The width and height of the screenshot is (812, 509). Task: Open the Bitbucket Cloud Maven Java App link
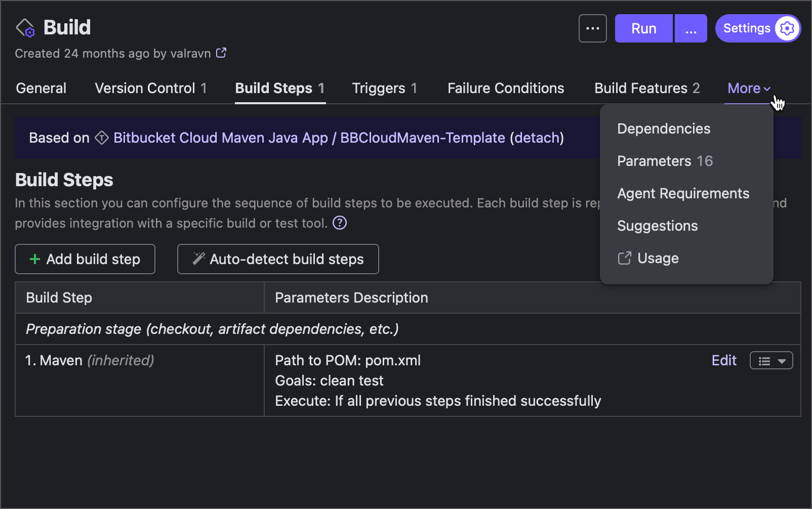click(221, 138)
